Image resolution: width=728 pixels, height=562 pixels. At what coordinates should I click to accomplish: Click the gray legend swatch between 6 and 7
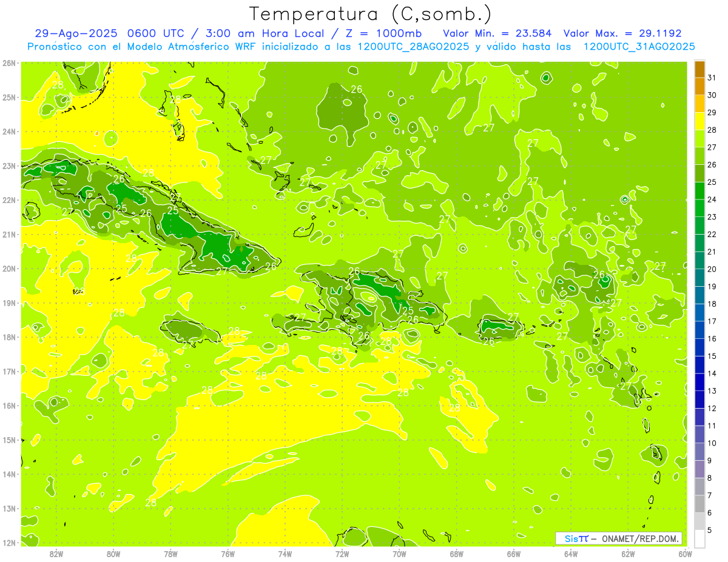pos(699,504)
